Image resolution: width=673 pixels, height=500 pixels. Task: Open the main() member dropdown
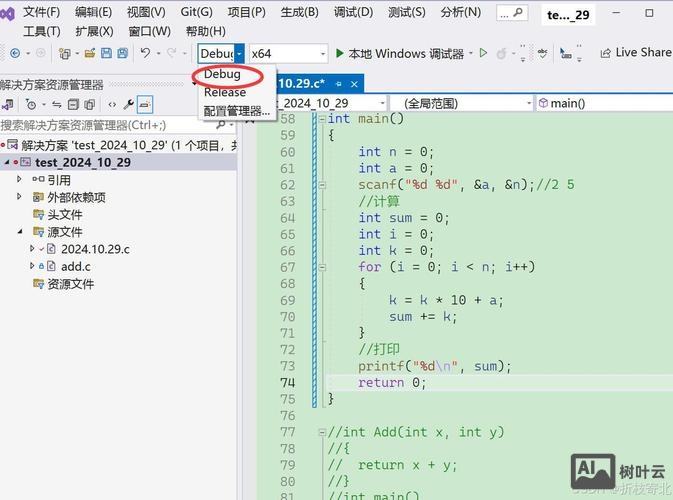[x=604, y=103]
